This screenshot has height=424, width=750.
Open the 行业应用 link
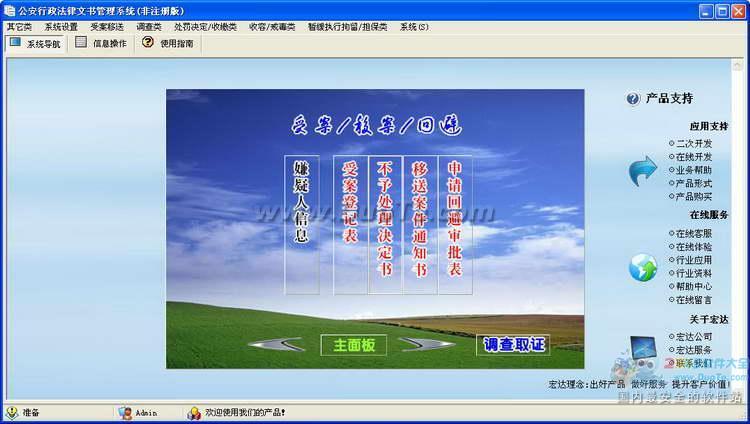(x=694, y=260)
